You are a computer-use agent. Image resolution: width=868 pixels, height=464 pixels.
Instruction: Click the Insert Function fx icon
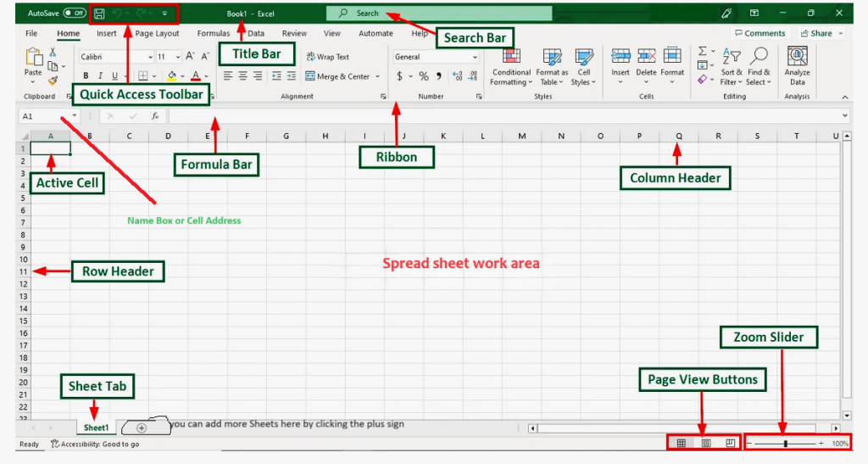[x=155, y=115]
